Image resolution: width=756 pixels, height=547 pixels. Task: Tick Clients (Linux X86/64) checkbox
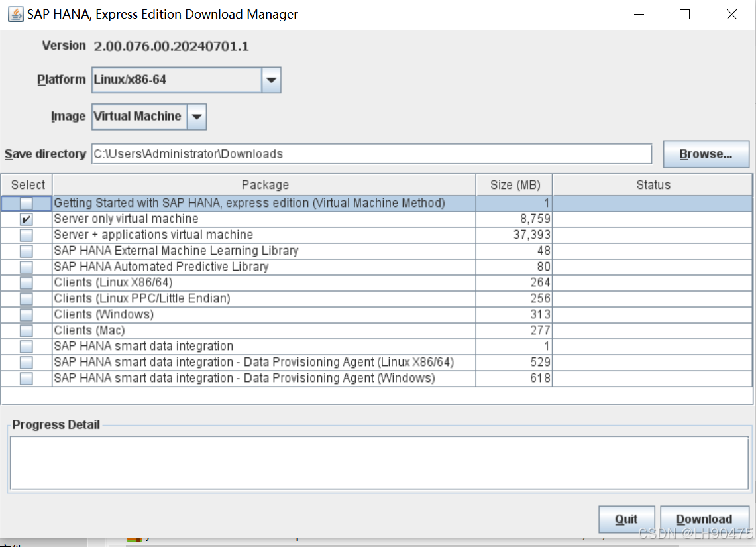[26, 283]
